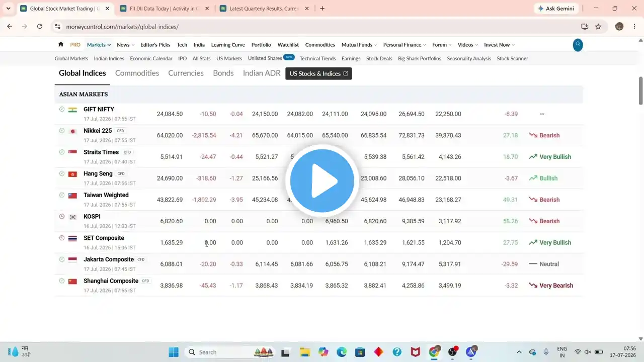The height and width of the screenshot is (362, 644).
Task: Open the Taiwan Weighted index link
Action: (106, 195)
